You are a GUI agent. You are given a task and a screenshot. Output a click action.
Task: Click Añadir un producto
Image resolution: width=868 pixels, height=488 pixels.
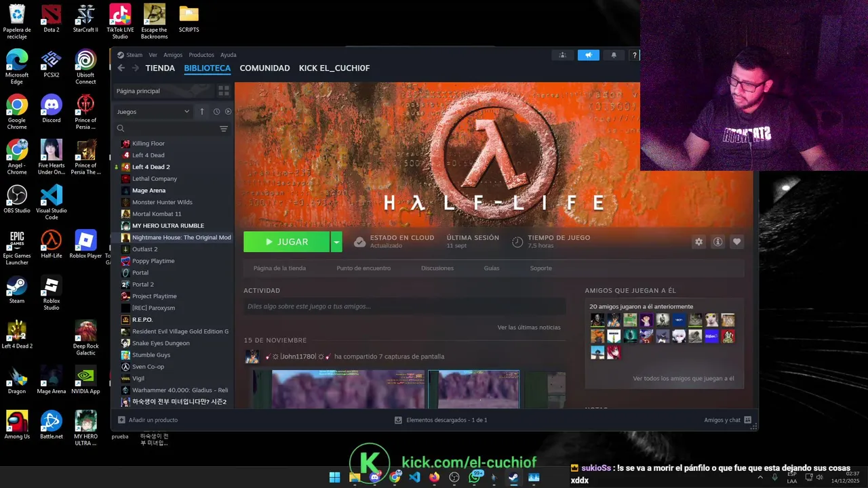[x=148, y=420]
